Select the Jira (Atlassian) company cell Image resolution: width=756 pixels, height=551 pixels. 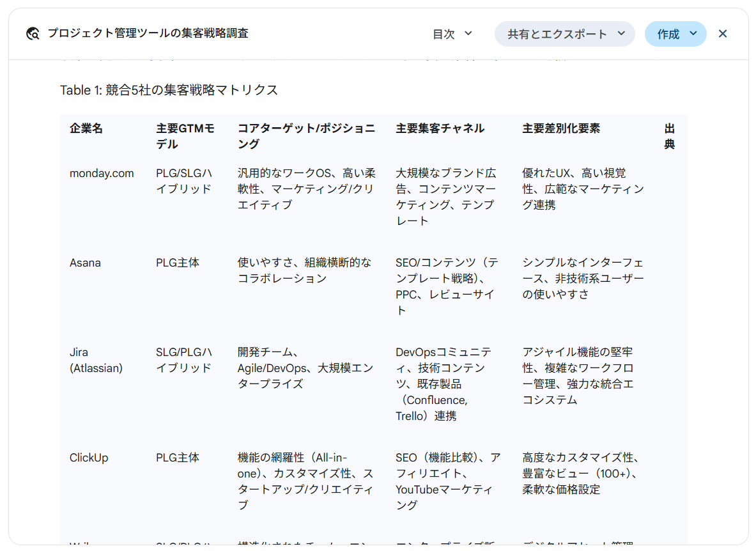coord(96,360)
